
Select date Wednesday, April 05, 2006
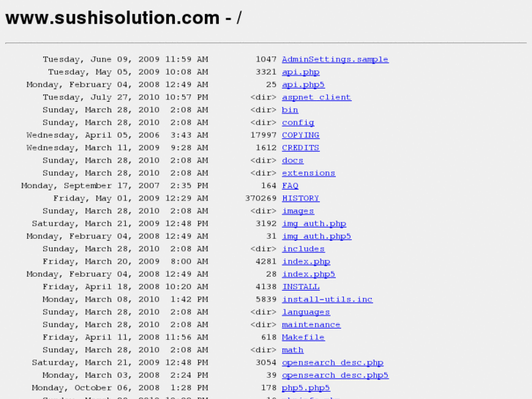click(93, 135)
